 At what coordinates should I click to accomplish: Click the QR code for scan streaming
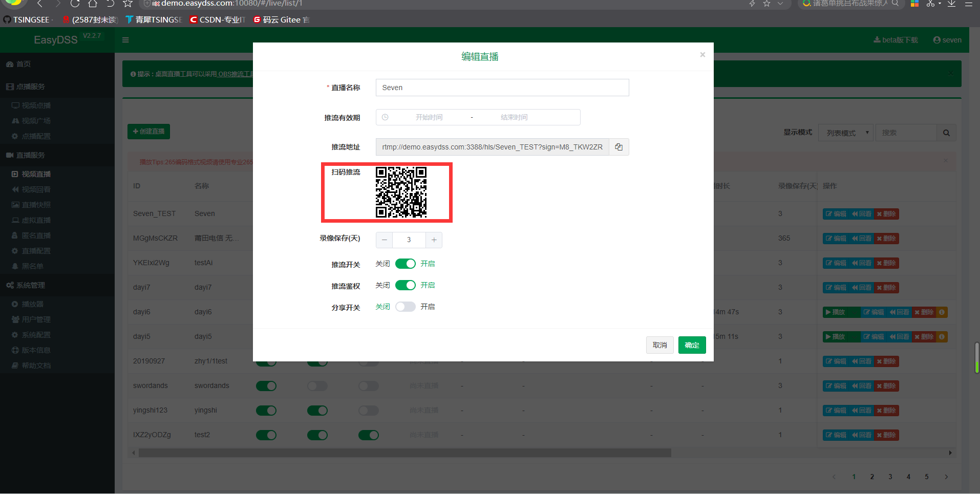(x=401, y=192)
